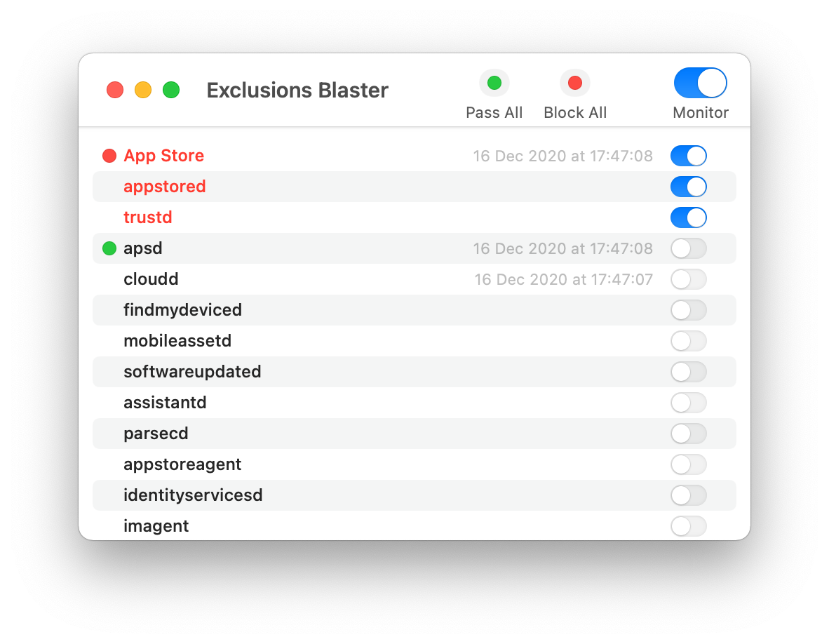Enable the softwareupdated toggle

point(688,372)
